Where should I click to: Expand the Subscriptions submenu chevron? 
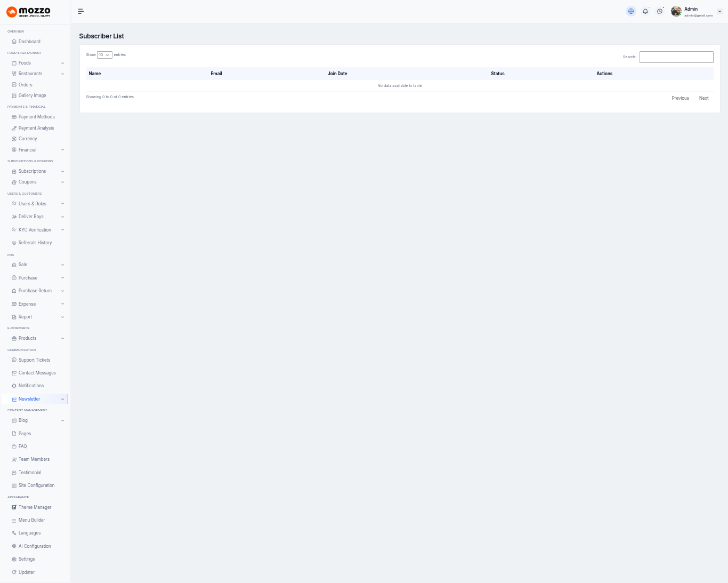pyautogui.click(x=62, y=171)
